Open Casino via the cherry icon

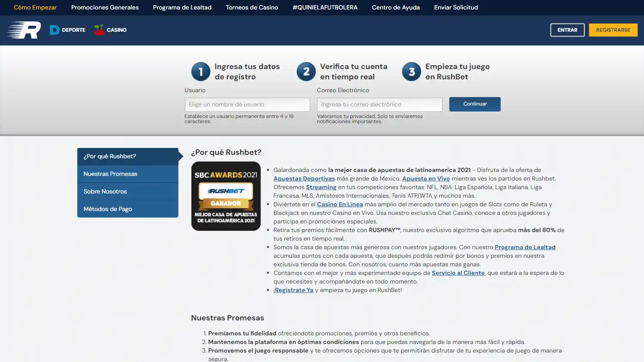click(99, 30)
